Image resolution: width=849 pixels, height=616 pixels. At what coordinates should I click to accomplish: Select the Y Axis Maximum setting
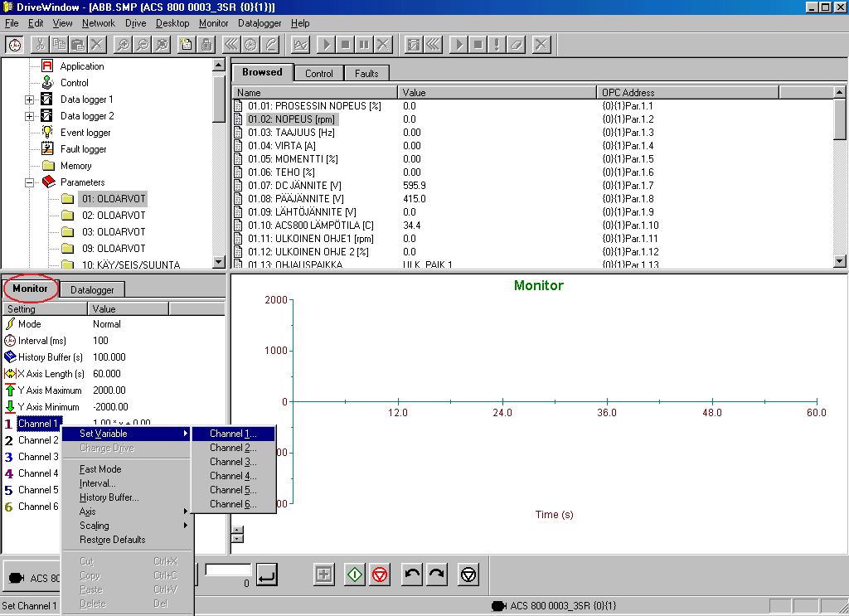pos(50,390)
